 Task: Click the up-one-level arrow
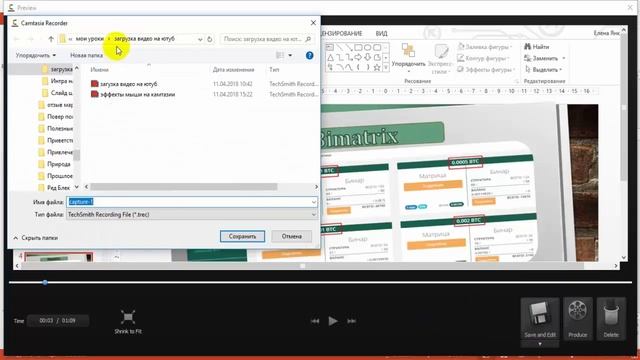pyautogui.click(x=51, y=39)
